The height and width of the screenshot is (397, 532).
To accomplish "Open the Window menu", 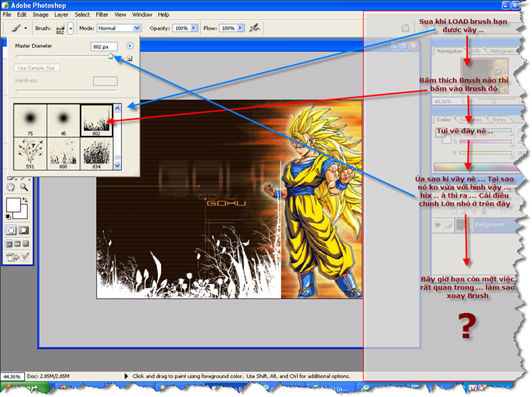I will (x=142, y=14).
